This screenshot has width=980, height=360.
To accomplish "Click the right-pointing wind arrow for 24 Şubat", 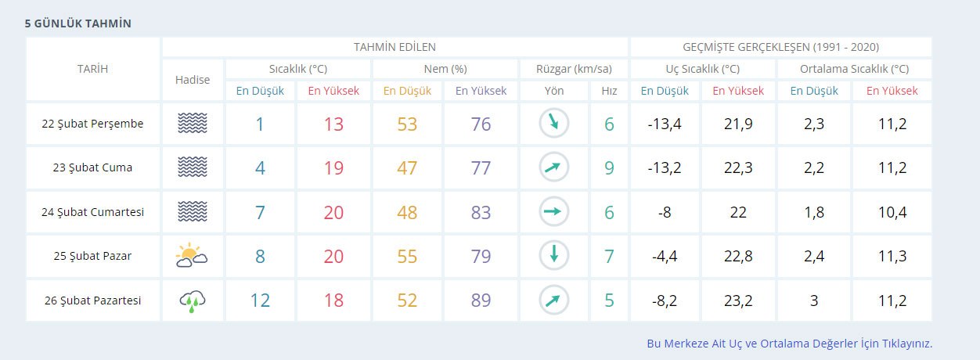I will 553,211.
